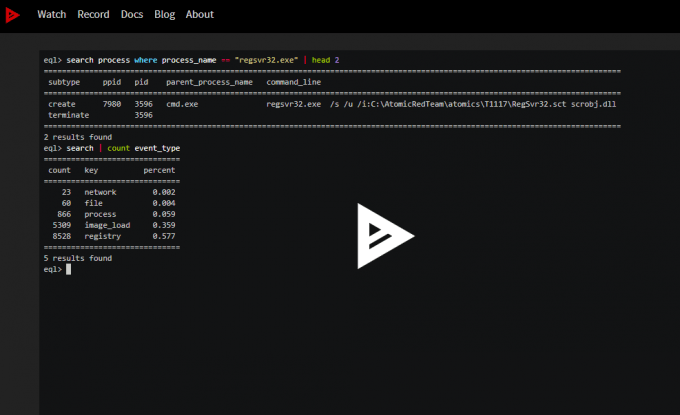Click the 'regsvr32.exe' query string text
Screen dimensions: 680x415
click(x=266, y=60)
